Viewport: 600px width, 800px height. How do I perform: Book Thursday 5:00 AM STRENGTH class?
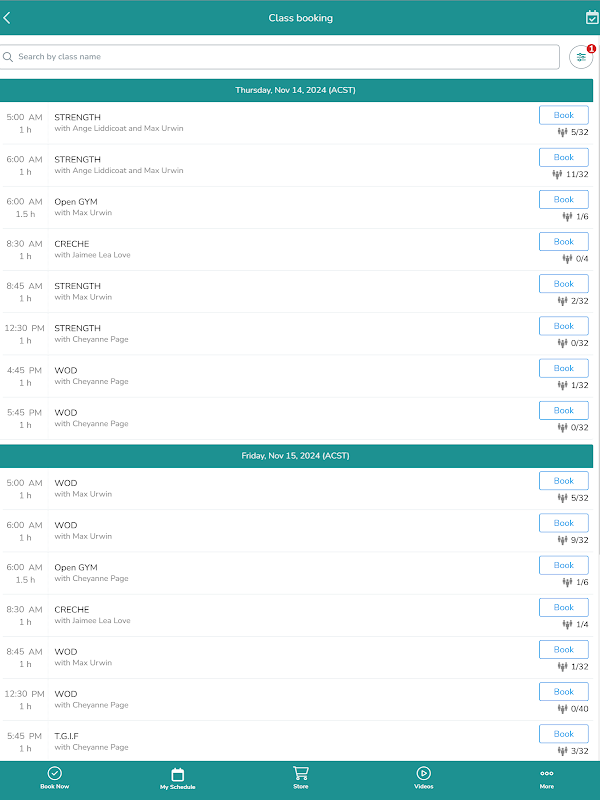pyautogui.click(x=564, y=115)
